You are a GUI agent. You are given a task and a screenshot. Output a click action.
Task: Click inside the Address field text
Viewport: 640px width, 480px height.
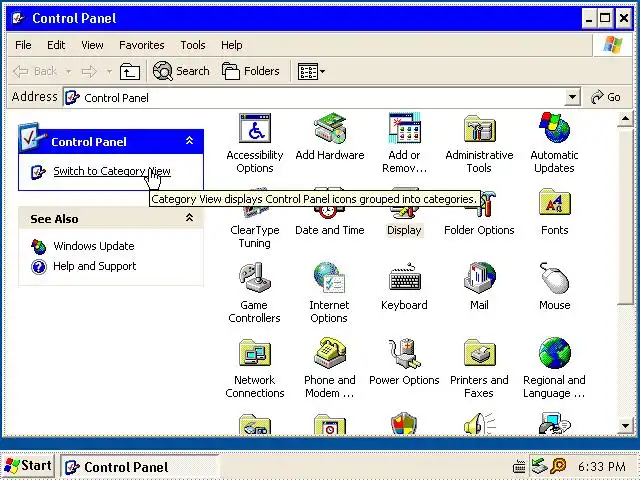coord(116,98)
